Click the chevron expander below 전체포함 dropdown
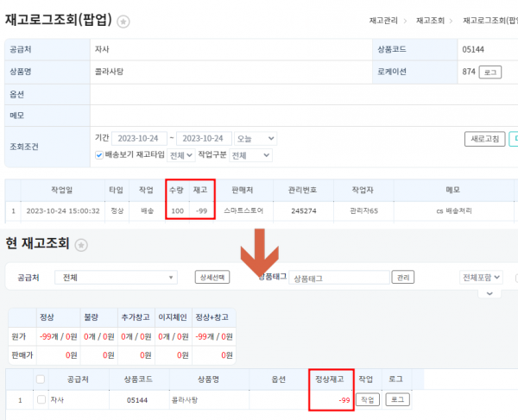Screen dimensions: 518x420 tap(490, 293)
